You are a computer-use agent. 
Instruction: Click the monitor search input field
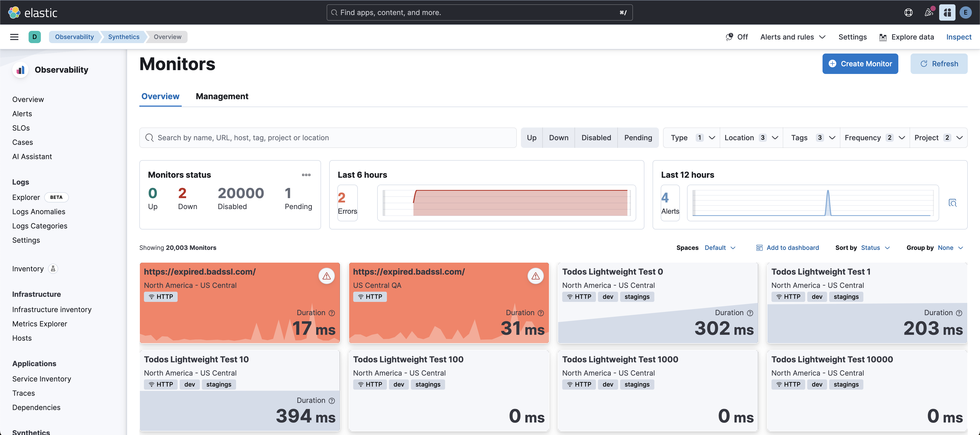coord(327,138)
